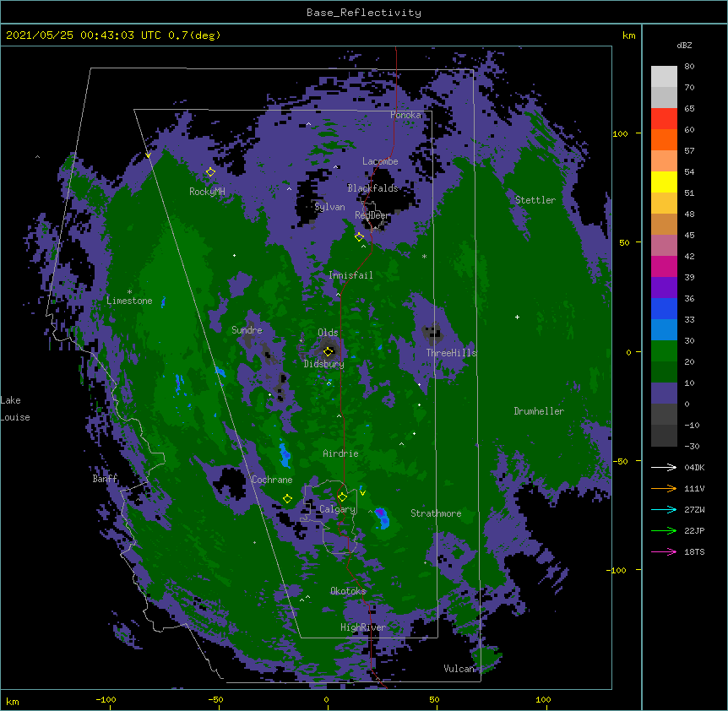
Task: Click the Banff label
Action: click(x=105, y=479)
